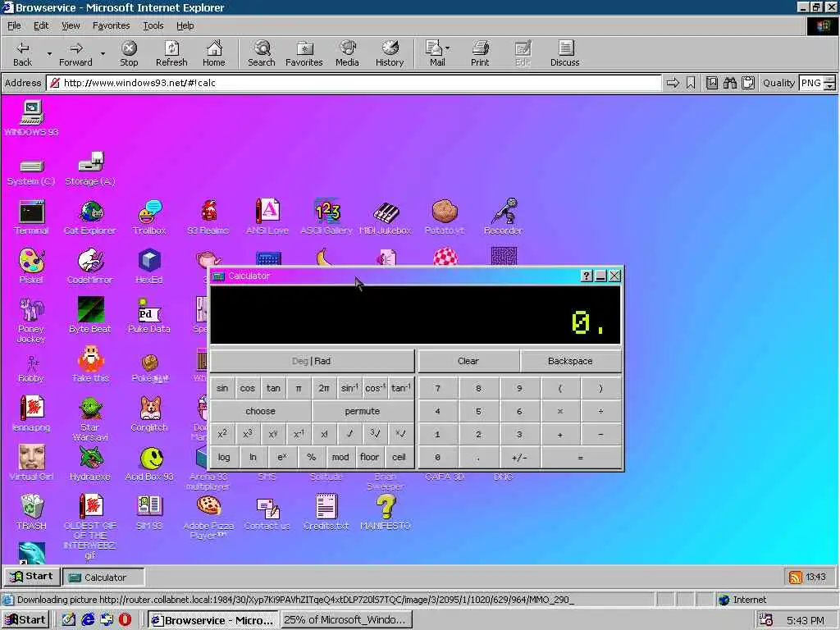Click the History toolbar button
This screenshot has width=840, height=630.
(x=390, y=53)
